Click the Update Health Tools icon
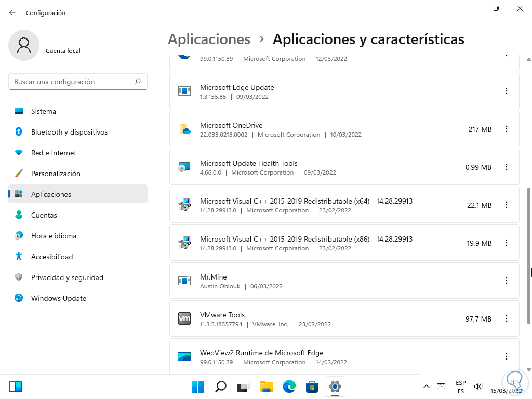Image resolution: width=532 pixels, height=399 pixels. 184,167
